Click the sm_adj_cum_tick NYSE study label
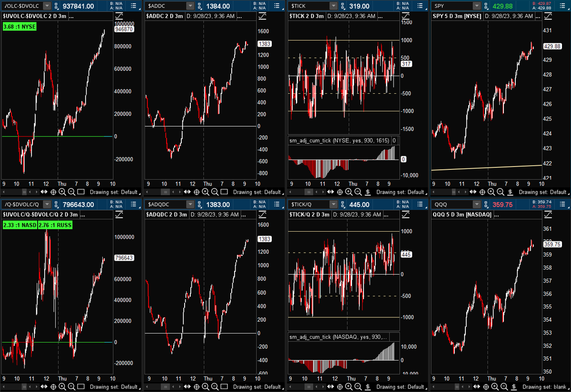Viewport: 571px width, 392px height. (x=340, y=140)
